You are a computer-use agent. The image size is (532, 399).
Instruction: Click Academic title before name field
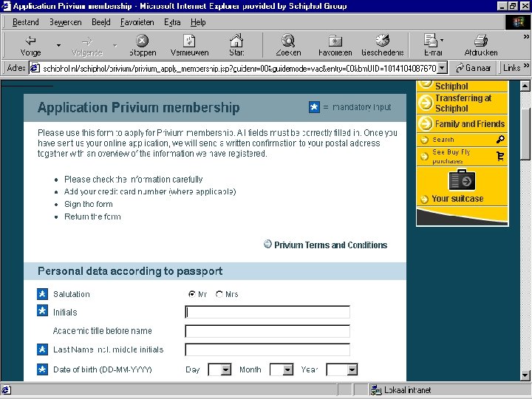click(267, 331)
